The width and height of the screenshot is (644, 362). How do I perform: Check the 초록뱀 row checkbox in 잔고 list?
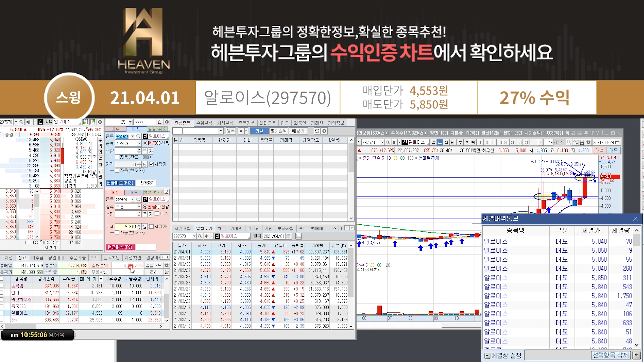[x=2, y=286]
